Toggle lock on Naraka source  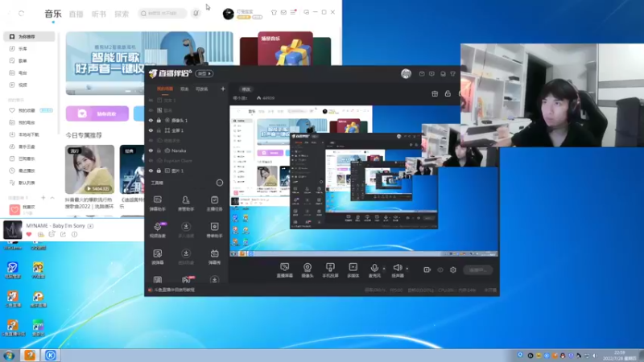pos(159,150)
